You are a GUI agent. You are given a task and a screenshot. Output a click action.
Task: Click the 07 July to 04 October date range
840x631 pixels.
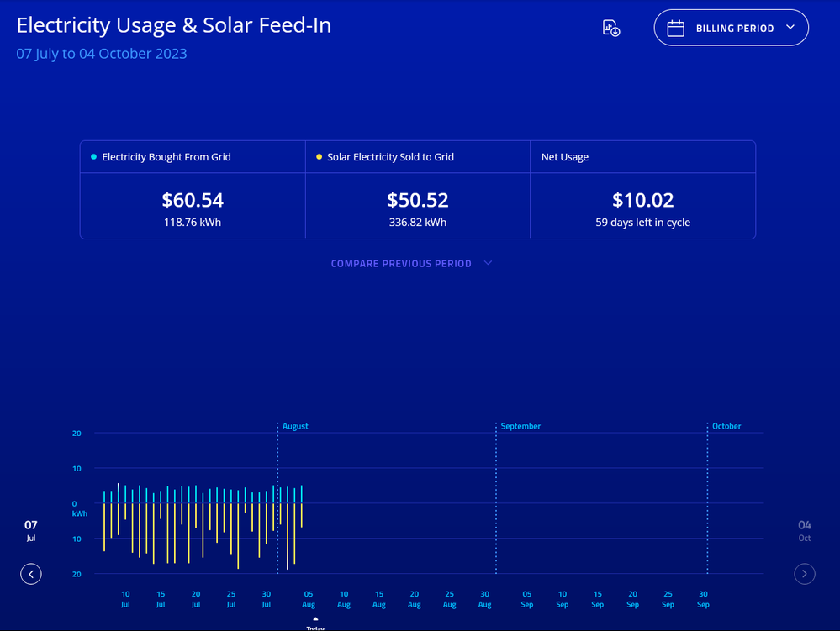tap(102, 54)
